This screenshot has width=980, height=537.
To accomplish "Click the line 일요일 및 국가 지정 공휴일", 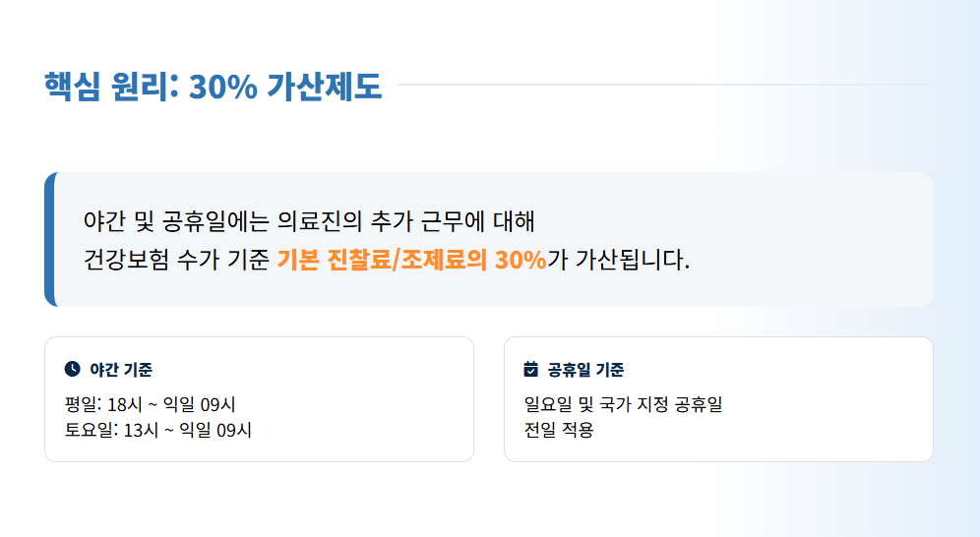I will coord(624,404).
